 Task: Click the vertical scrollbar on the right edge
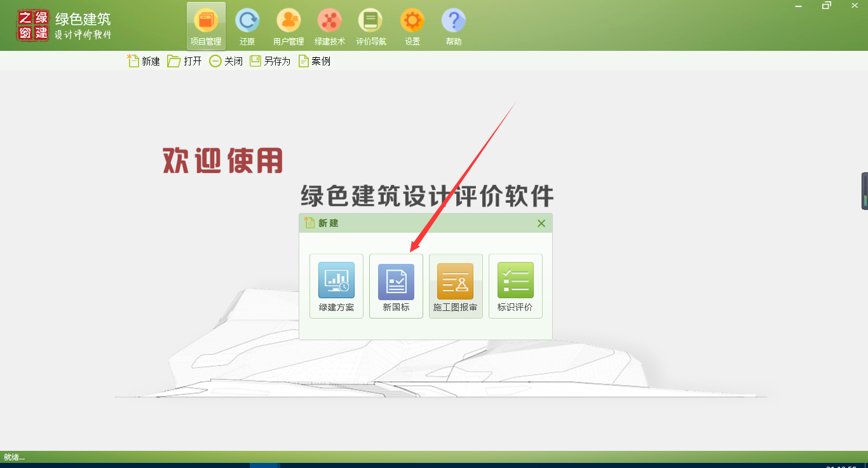863,191
